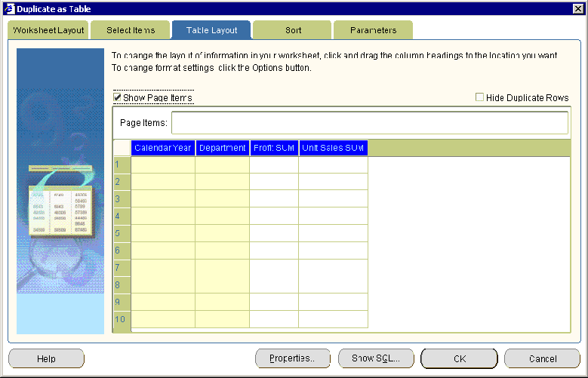Select row number 5 header
This screenshot has width=588, height=378.
tap(122, 233)
